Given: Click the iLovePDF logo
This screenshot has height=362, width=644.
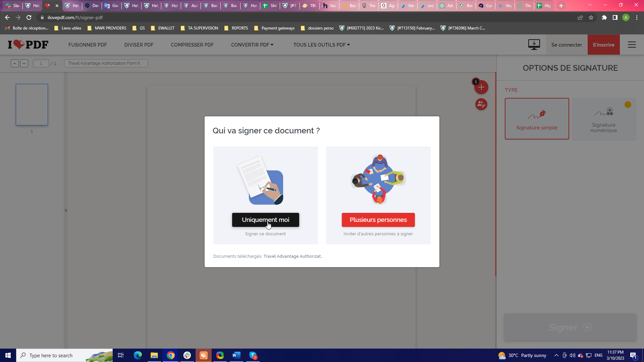Looking at the screenshot, I should point(28,45).
